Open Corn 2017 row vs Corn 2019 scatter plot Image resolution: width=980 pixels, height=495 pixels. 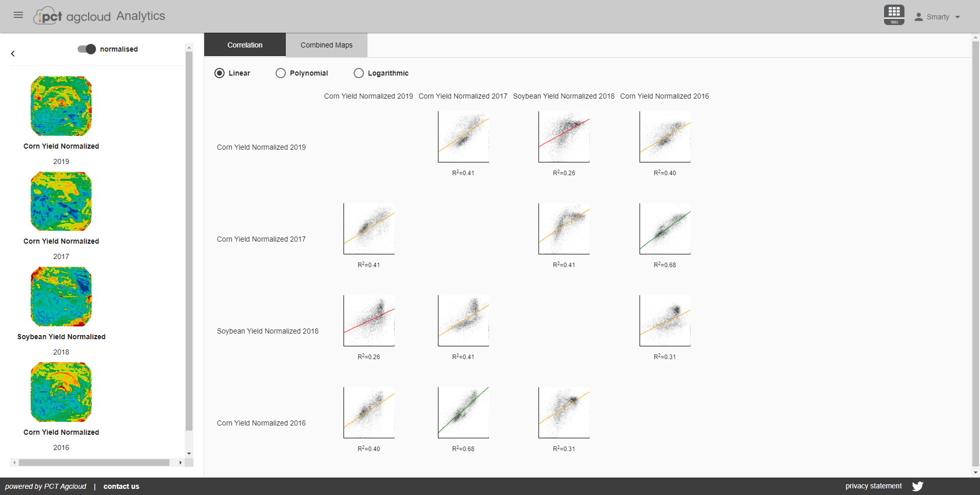[369, 229]
